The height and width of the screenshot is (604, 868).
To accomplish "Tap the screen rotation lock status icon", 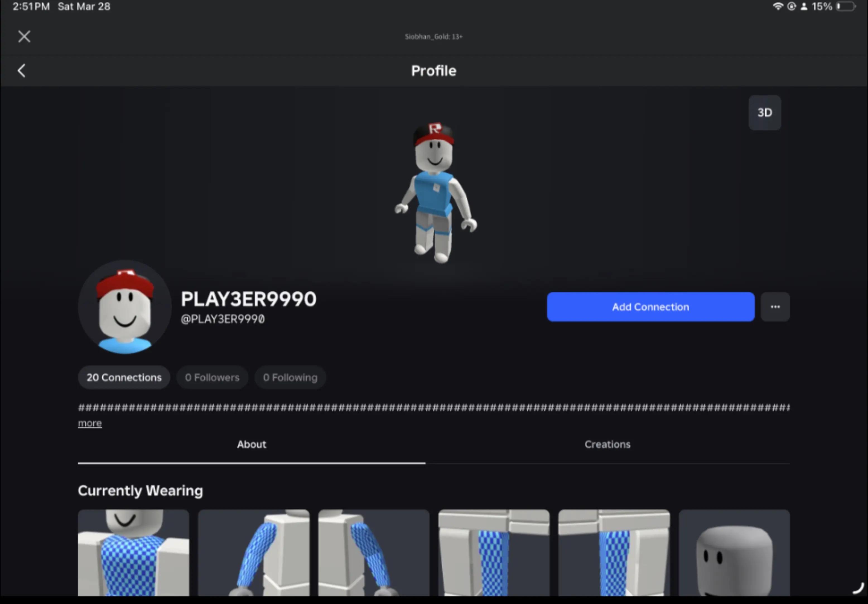I will pos(791,6).
